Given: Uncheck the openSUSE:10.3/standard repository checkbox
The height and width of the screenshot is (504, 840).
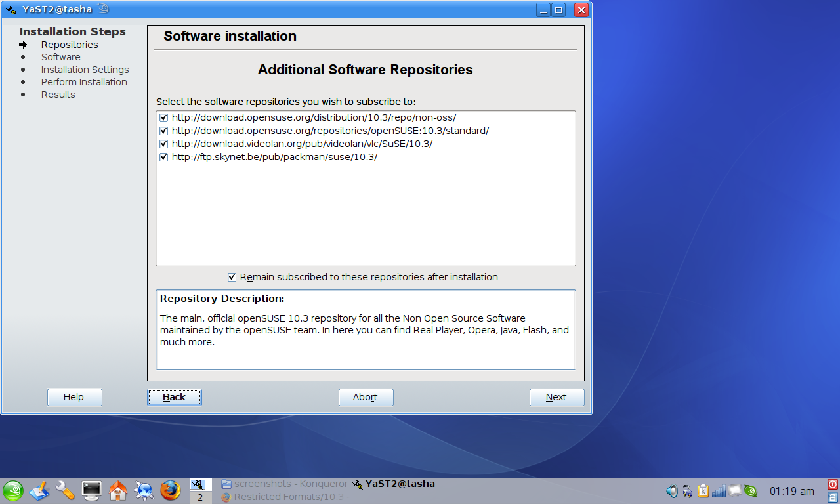Looking at the screenshot, I should tap(164, 131).
